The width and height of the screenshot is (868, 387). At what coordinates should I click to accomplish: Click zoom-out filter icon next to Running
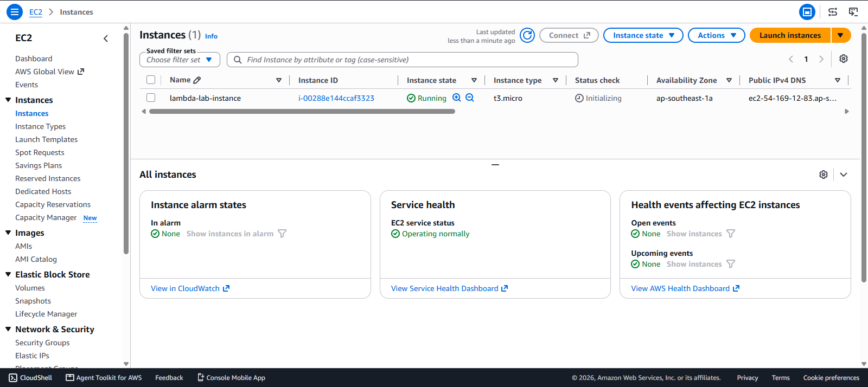click(x=470, y=98)
